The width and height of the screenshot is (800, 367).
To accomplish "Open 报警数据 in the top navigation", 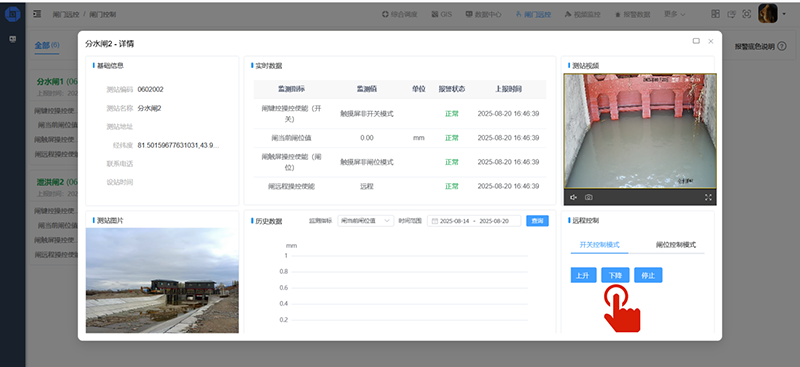I will 632,14.
